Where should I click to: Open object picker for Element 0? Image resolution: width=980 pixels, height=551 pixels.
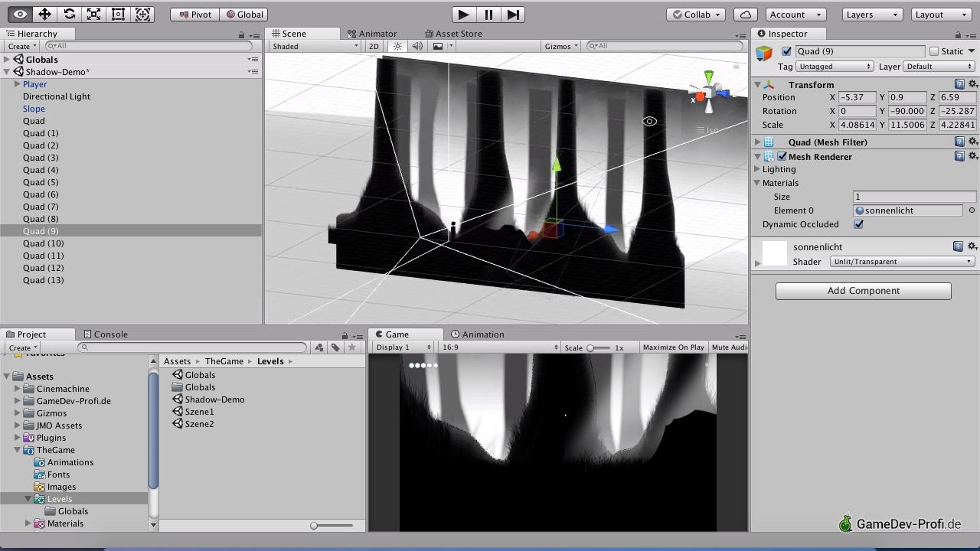pyautogui.click(x=972, y=210)
